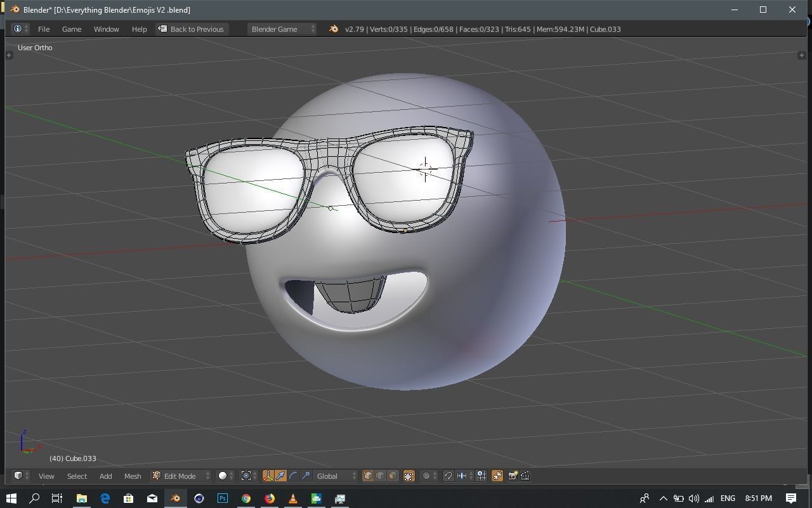The height and width of the screenshot is (508, 812).
Task: Click the network signal tray icon
Action: point(709,498)
